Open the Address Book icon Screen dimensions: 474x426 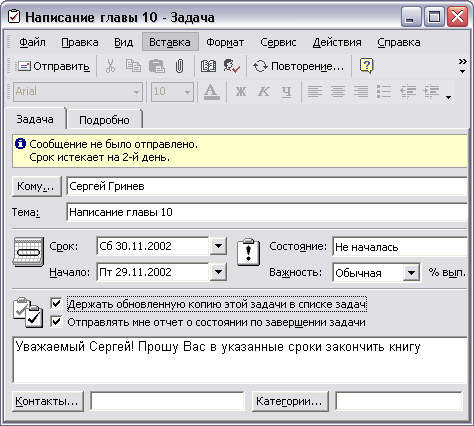point(209,66)
